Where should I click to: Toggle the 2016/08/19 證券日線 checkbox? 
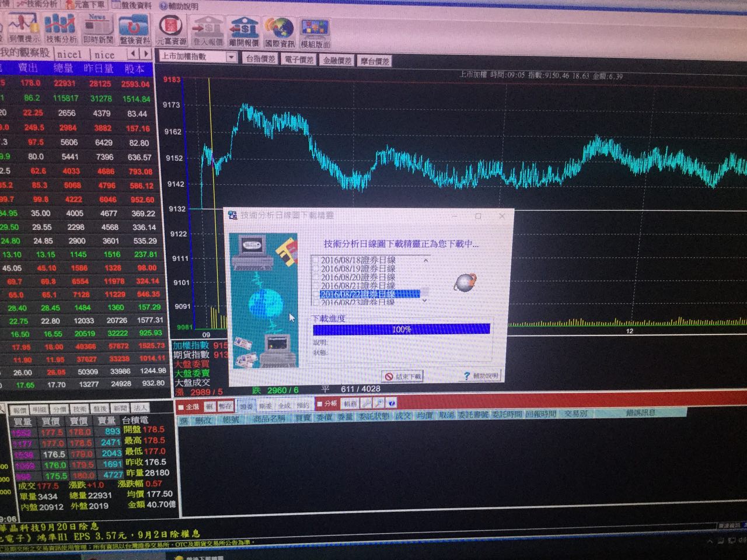coord(316,269)
